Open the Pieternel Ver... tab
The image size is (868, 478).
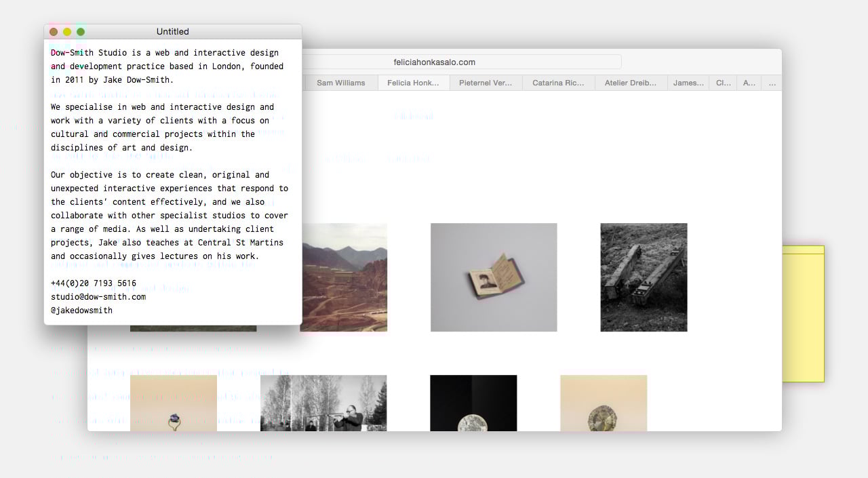click(x=486, y=82)
